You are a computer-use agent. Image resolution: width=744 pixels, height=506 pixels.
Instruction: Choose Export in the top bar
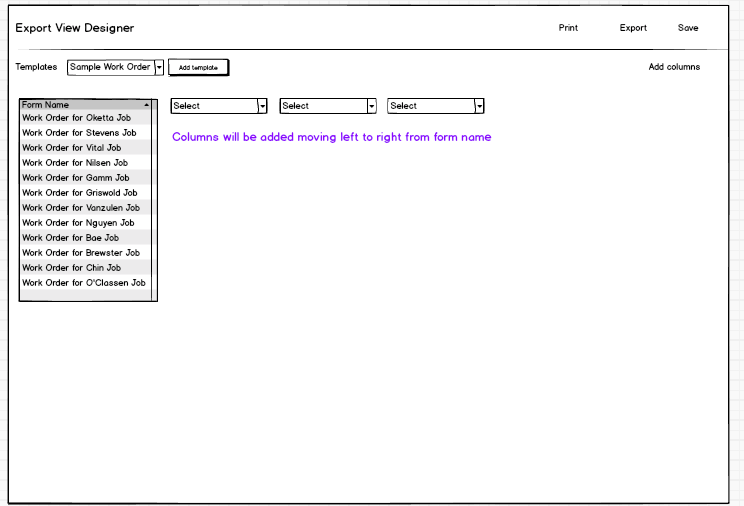[x=633, y=28]
